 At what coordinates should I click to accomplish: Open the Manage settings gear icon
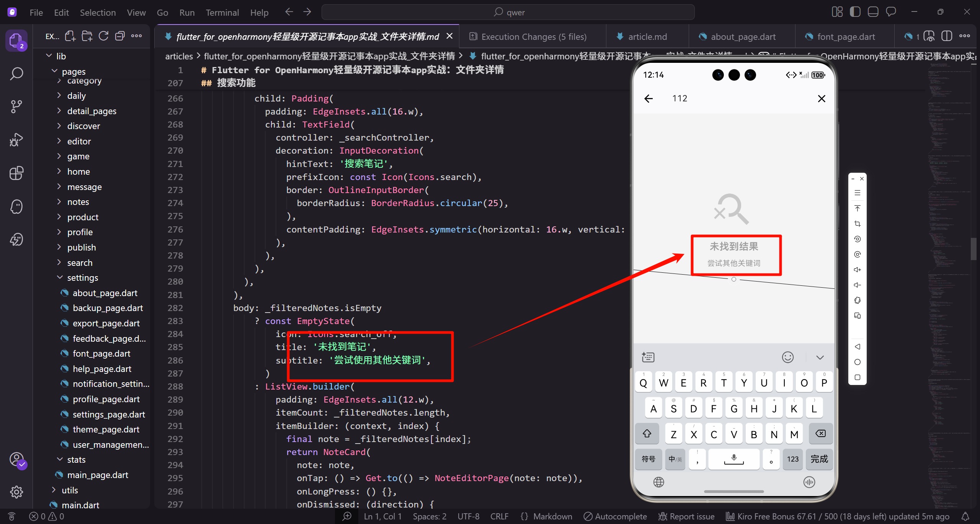point(16,491)
